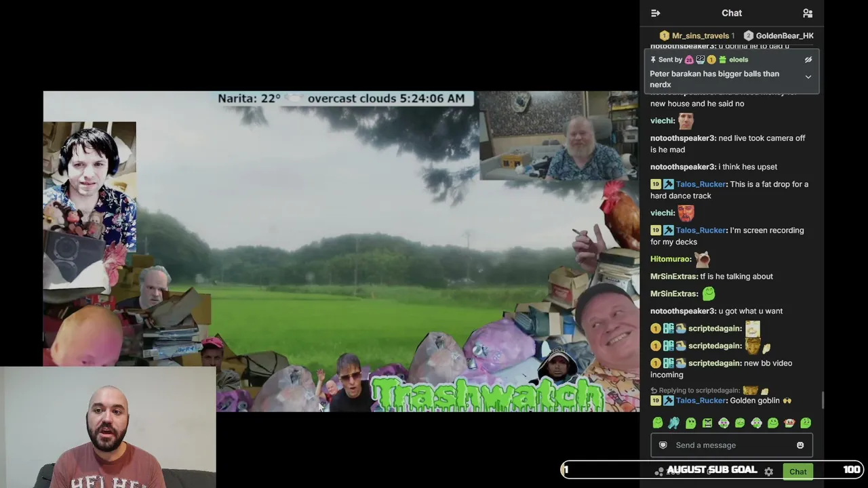Image resolution: width=868 pixels, height=488 pixels.
Task: Click the pinned message 'Peter barakan has bigger balls'
Action: click(715, 79)
